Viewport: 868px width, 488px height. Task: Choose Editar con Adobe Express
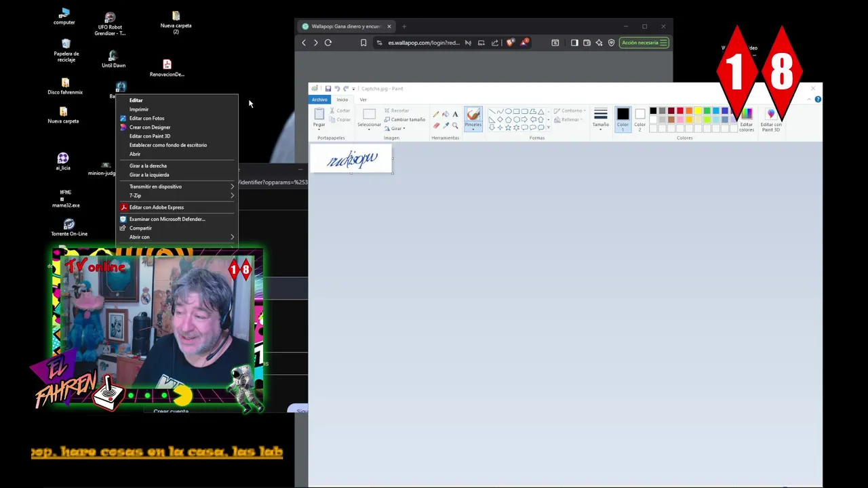pos(177,207)
